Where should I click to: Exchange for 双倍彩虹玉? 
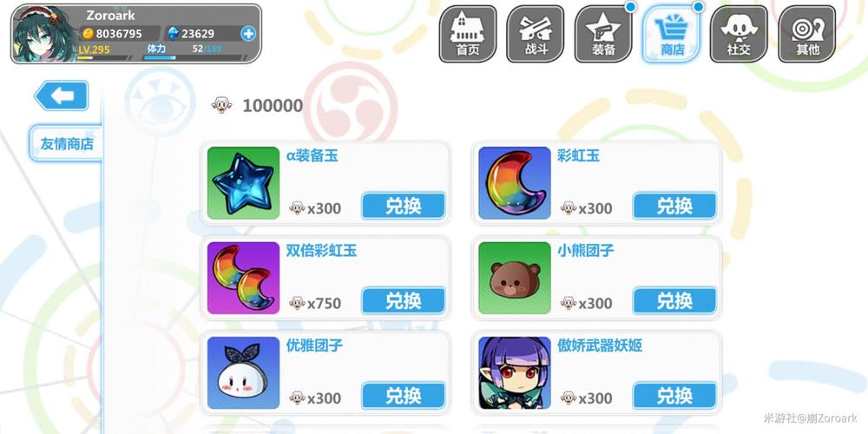coord(403,300)
